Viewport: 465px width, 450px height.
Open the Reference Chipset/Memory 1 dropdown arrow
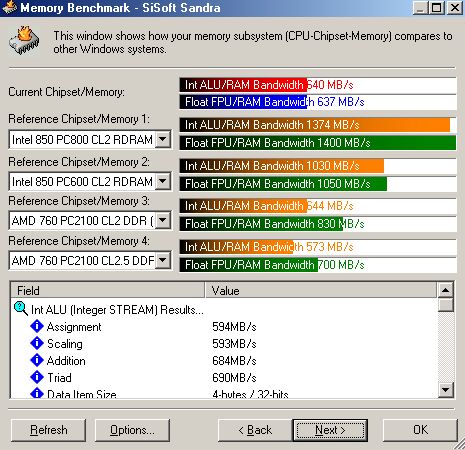[x=163, y=139]
